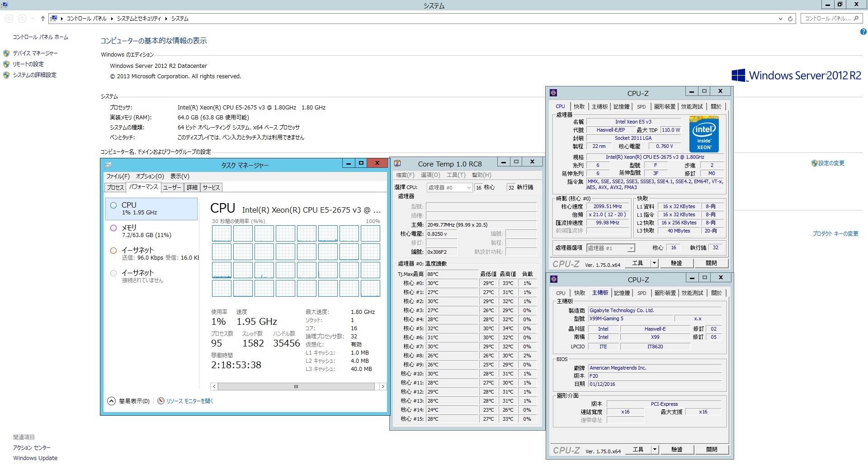Open the View menu in Task Manager
Viewport: 868px width, 470px height.
[x=179, y=176]
